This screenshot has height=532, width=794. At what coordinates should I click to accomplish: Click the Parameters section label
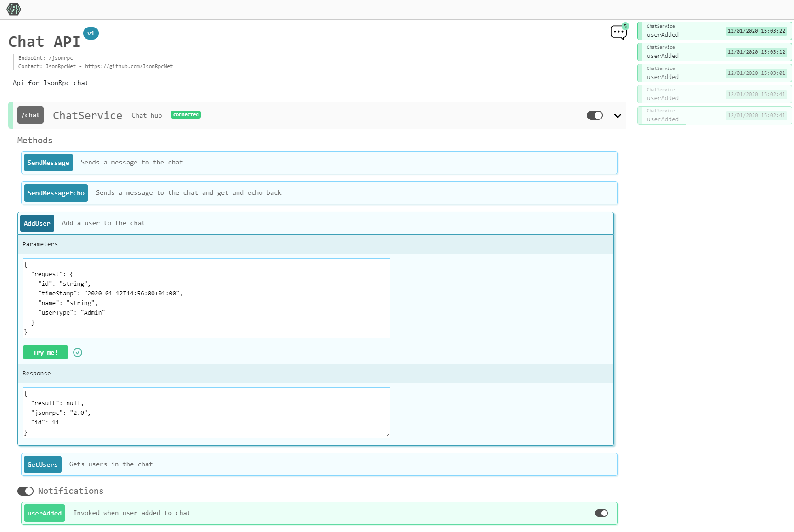click(x=40, y=244)
